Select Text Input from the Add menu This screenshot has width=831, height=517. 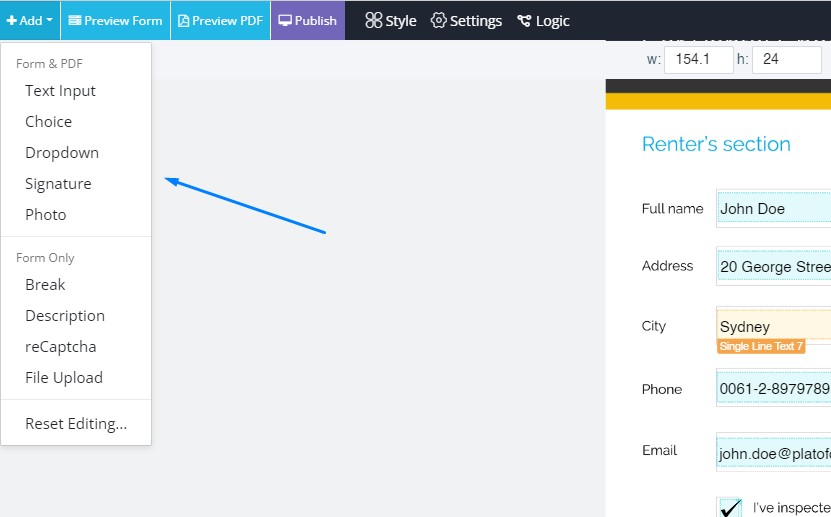pyautogui.click(x=61, y=91)
